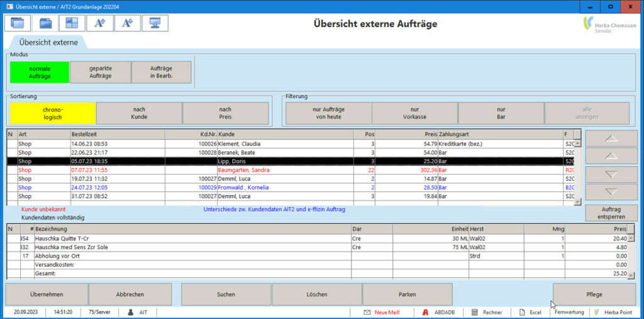
Task: Click the greyed-out alle anzeigen filter button
Action: point(587,113)
